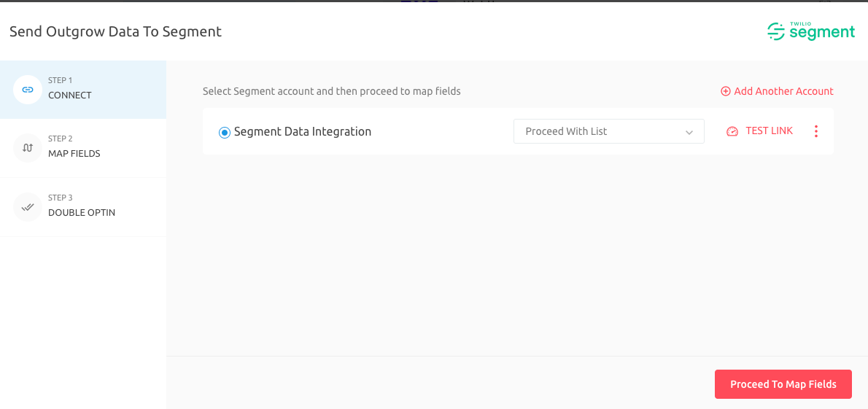Viewport: 868px width, 409px height.
Task: Click the dropdown chevron arrow
Action: point(689,132)
